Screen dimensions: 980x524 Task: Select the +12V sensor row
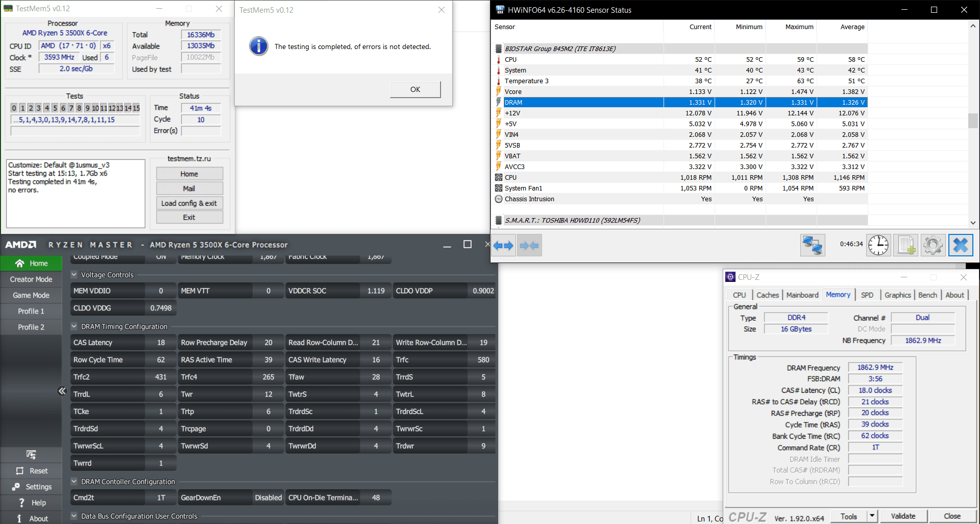pos(681,113)
